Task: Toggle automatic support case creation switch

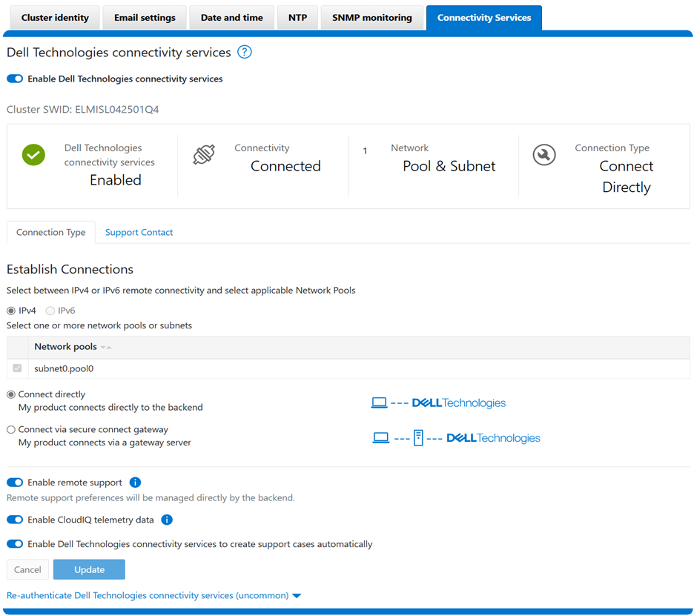Action: [15, 544]
